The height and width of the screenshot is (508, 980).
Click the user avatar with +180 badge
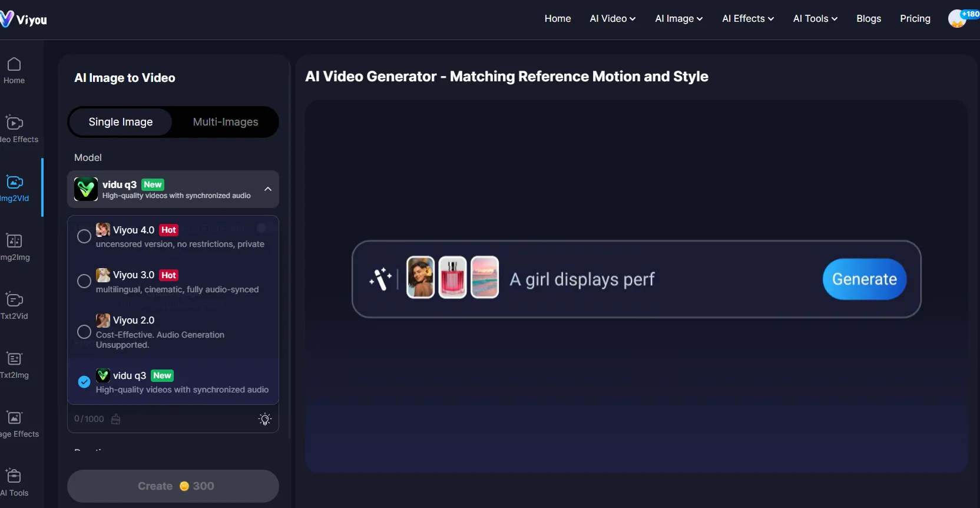tap(958, 19)
